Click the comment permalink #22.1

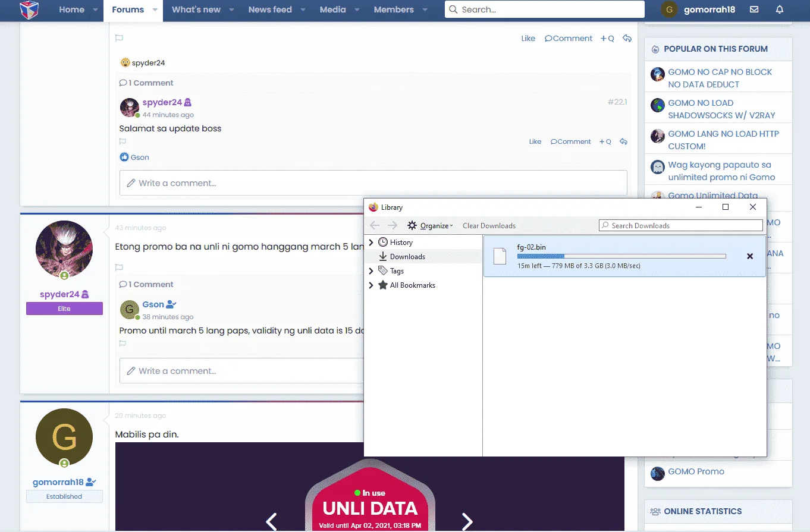tap(617, 102)
